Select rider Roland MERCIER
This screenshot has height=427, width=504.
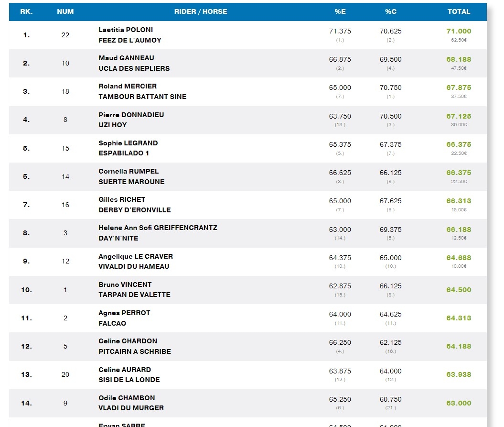point(128,86)
